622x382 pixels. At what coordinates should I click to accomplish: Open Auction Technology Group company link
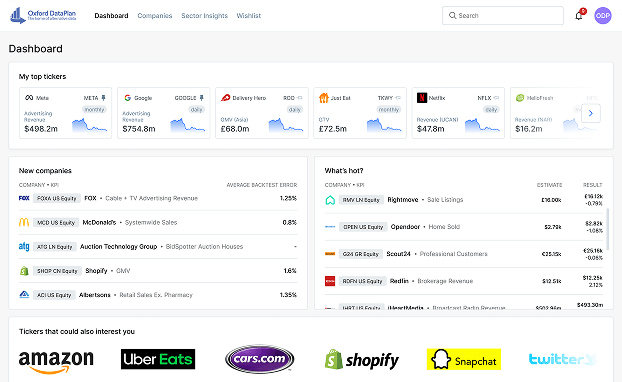(119, 246)
